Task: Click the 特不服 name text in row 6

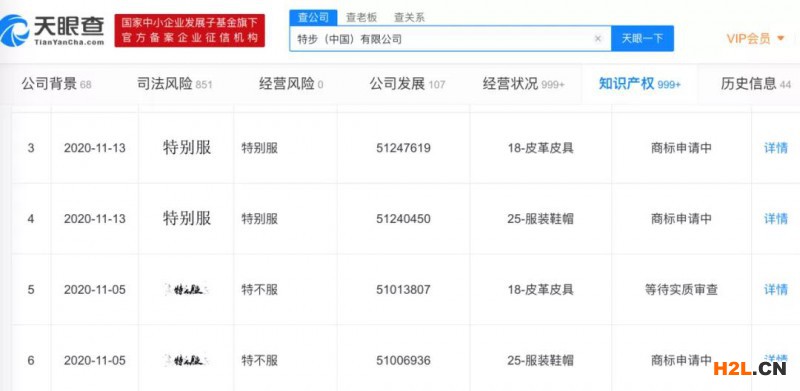Action: [260, 361]
